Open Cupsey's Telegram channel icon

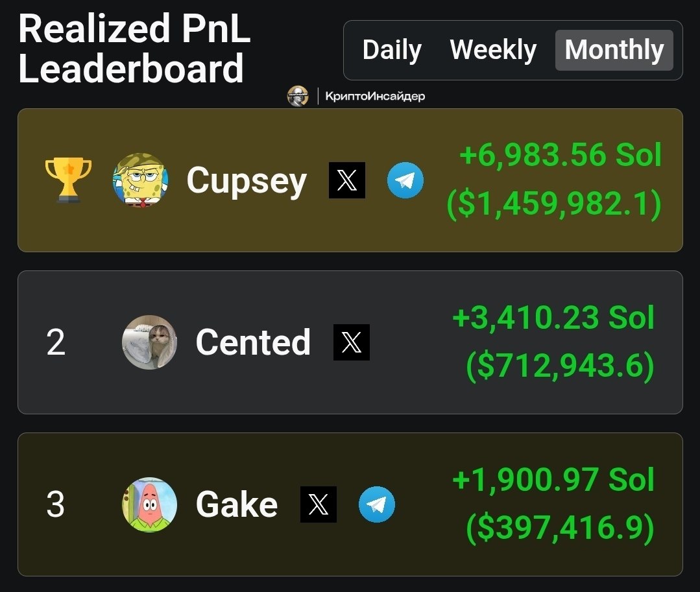click(x=405, y=180)
